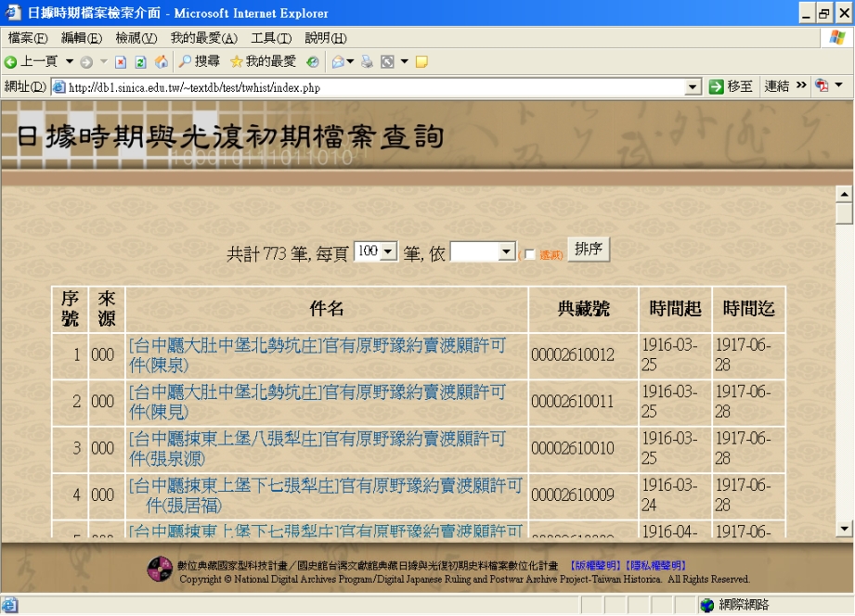Screen dimensions: 855x616
Task: Open the sort-by field dropdown after 依
Action: click(506, 251)
